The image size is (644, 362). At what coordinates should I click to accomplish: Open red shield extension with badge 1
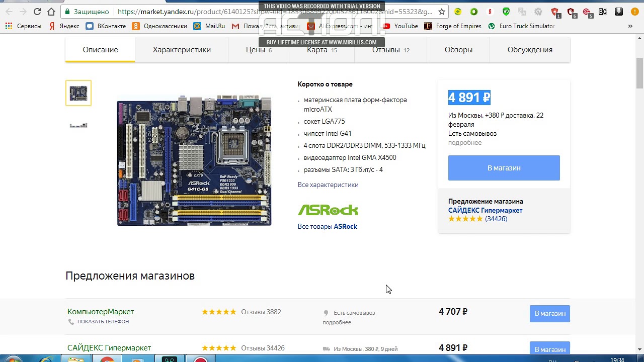point(555,12)
